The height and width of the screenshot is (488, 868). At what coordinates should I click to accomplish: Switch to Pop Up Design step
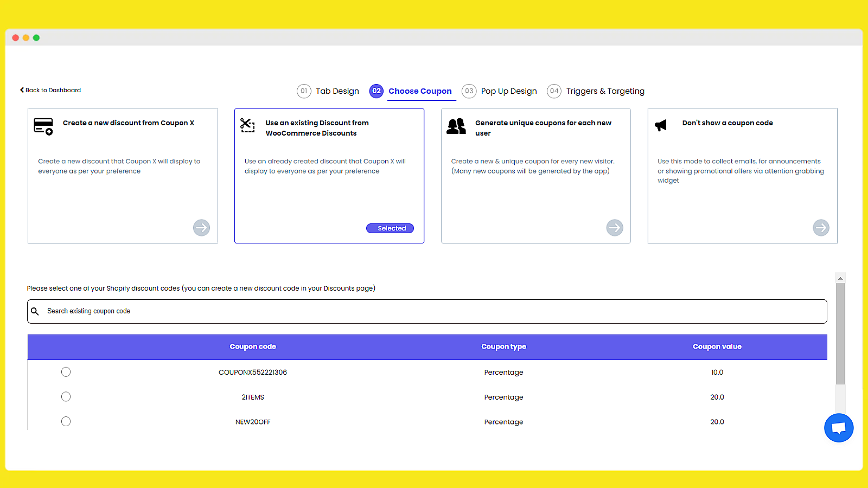[x=500, y=91]
